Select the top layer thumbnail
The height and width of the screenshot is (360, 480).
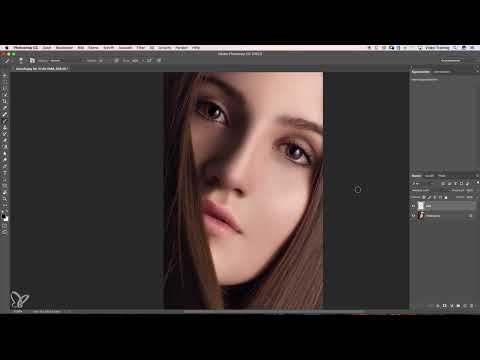point(421,206)
